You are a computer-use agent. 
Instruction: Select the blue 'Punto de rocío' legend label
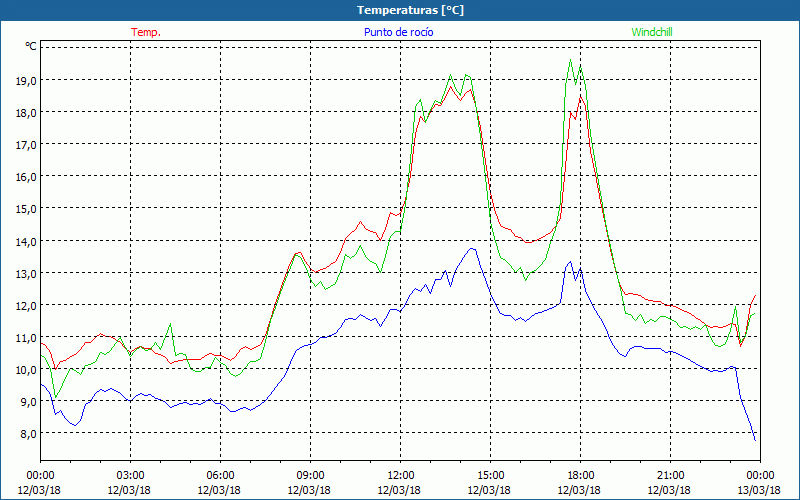tap(398, 32)
